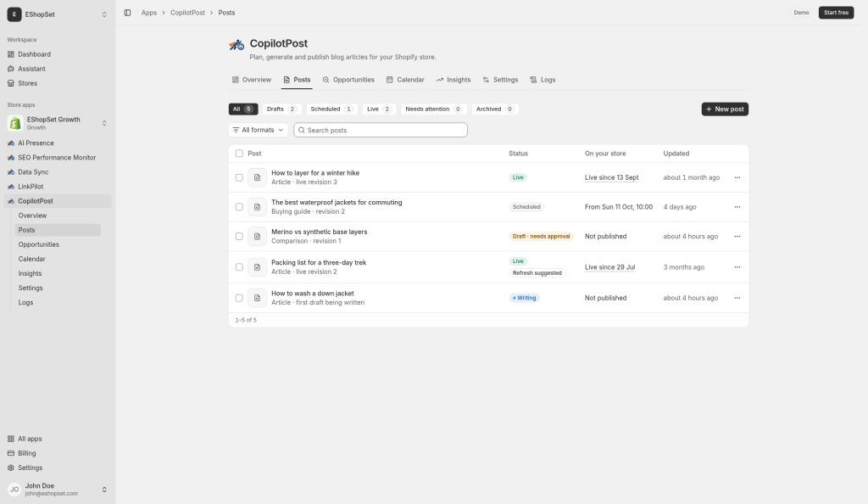Click the Start free button
868x504 pixels.
pyautogui.click(x=836, y=13)
